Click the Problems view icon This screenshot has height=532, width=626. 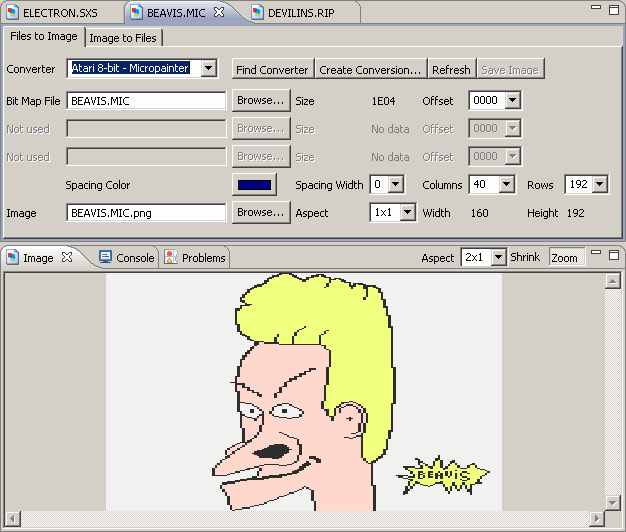(x=171, y=258)
